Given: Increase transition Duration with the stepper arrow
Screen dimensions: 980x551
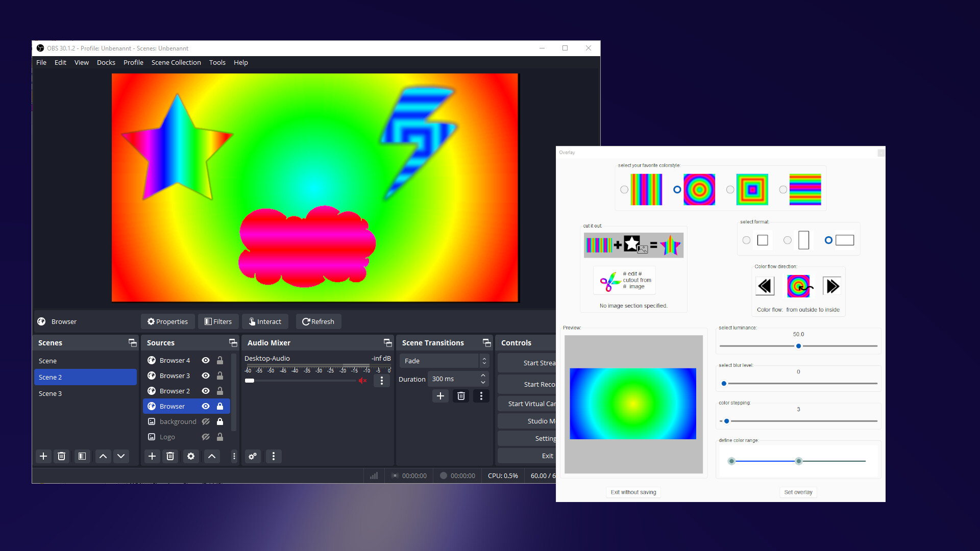Looking at the screenshot, I should (482, 375).
